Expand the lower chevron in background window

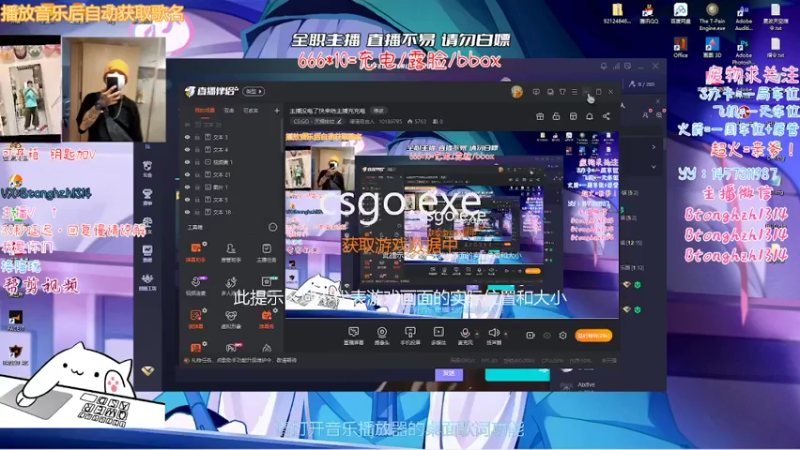[654, 167]
